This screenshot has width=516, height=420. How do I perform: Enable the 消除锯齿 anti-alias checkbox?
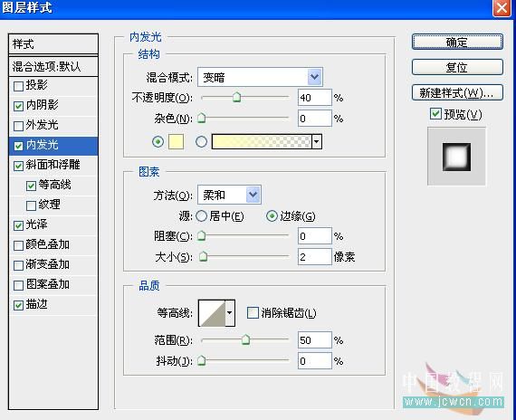coord(253,312)
